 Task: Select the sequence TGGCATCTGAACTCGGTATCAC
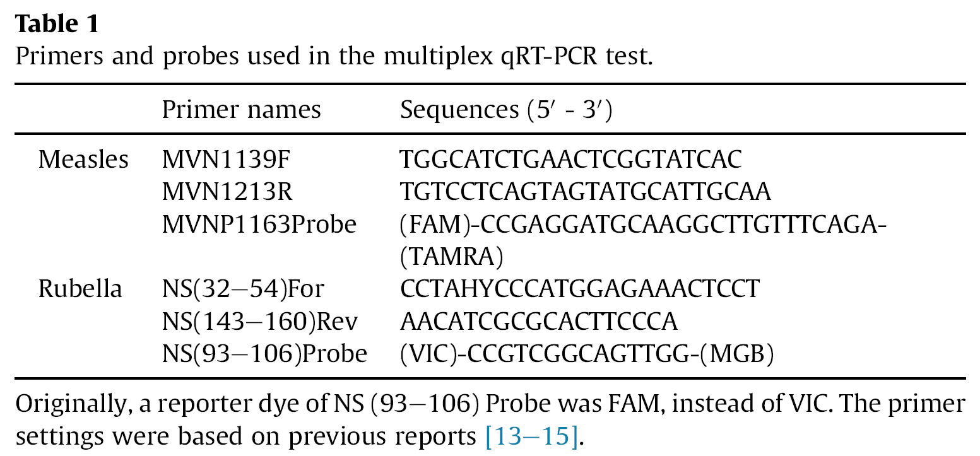570,160
